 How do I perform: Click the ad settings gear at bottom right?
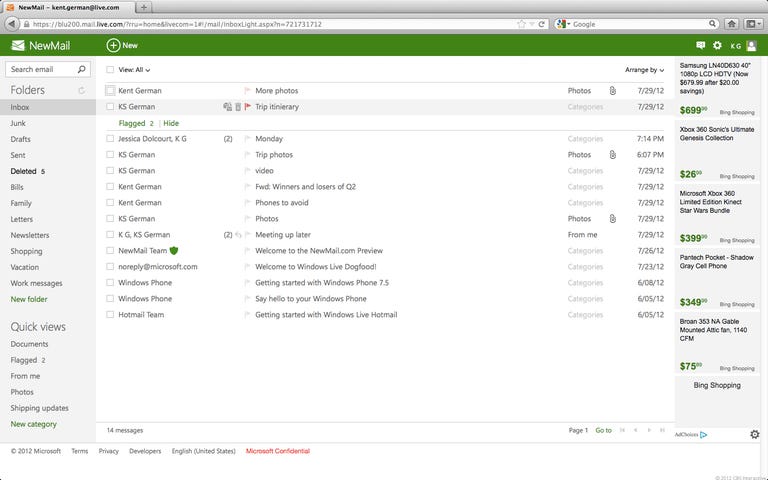tap(755, 434)
